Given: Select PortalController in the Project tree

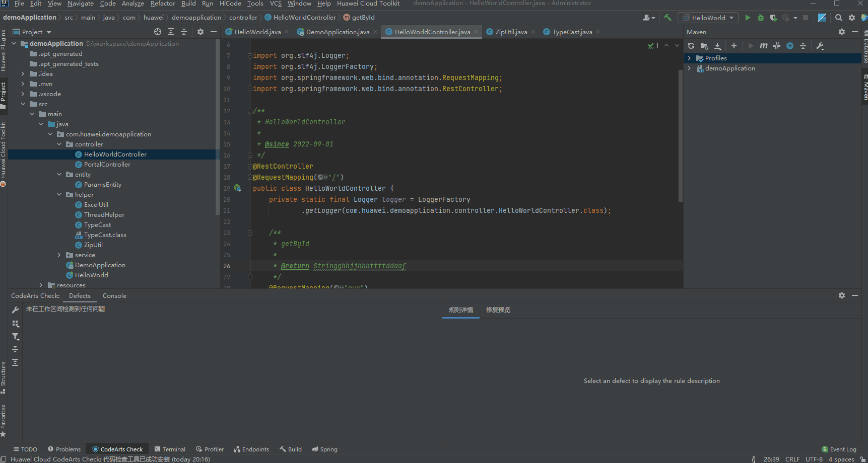Looking at the screenshot, I should [x=107, y=165].
